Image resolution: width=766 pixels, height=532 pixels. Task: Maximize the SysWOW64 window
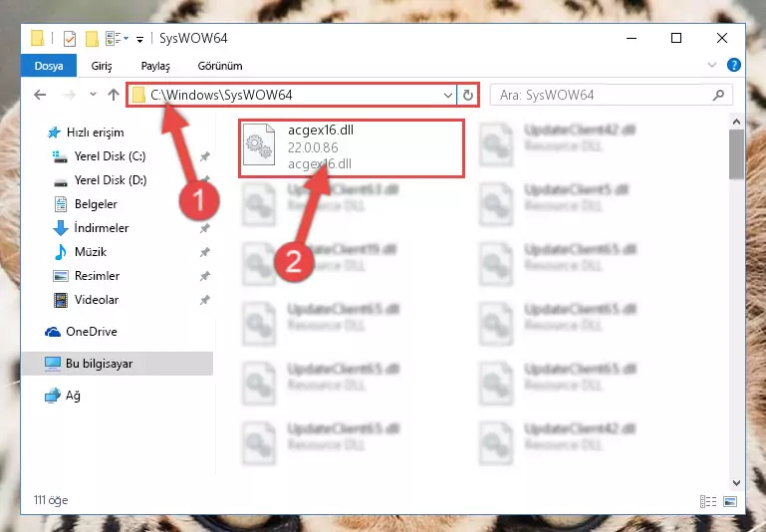pos(676,38)
